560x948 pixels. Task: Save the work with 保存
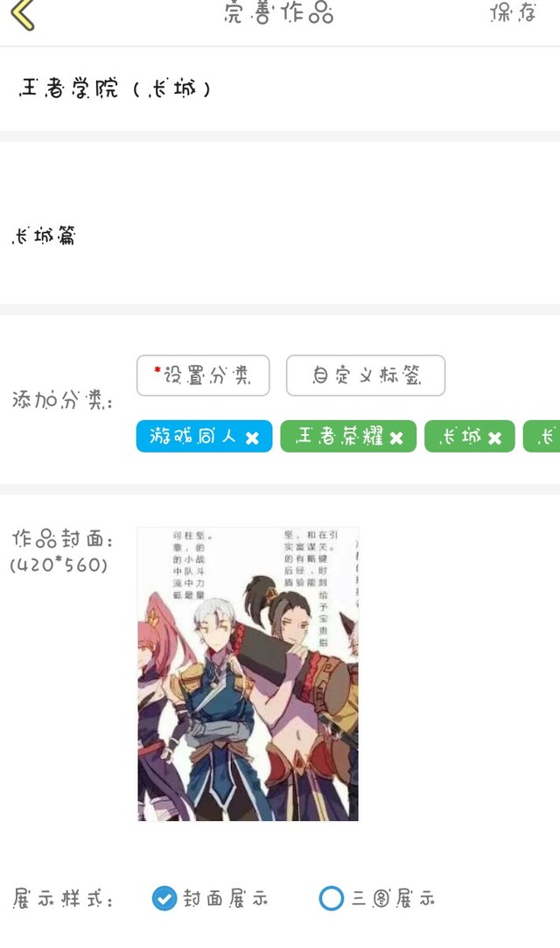tap(514, 13)
